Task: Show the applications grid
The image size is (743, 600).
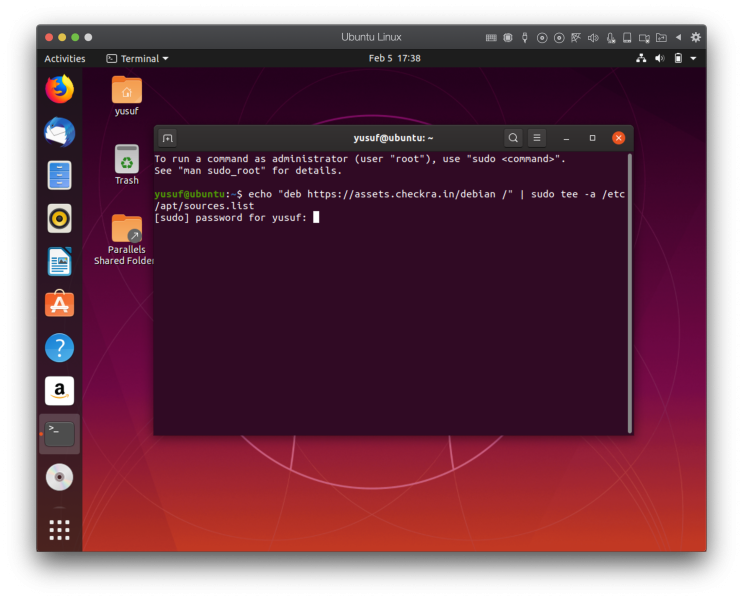Action: 59,529
